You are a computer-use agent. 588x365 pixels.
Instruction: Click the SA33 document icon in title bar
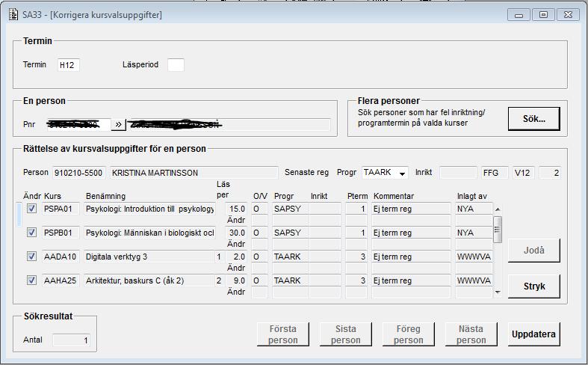(13, 15)
